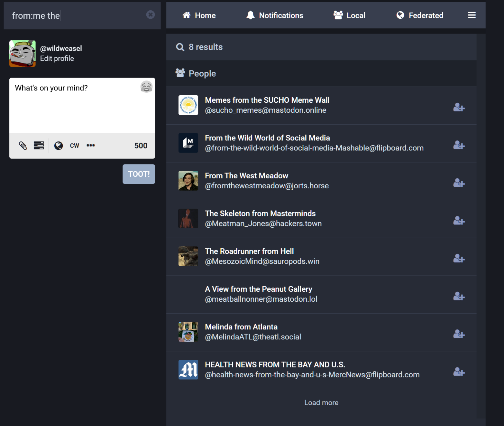The width and height of the screenshot is (504, 426).
Task: Follow Melinda from Atlanta
Action: [459, 334]
